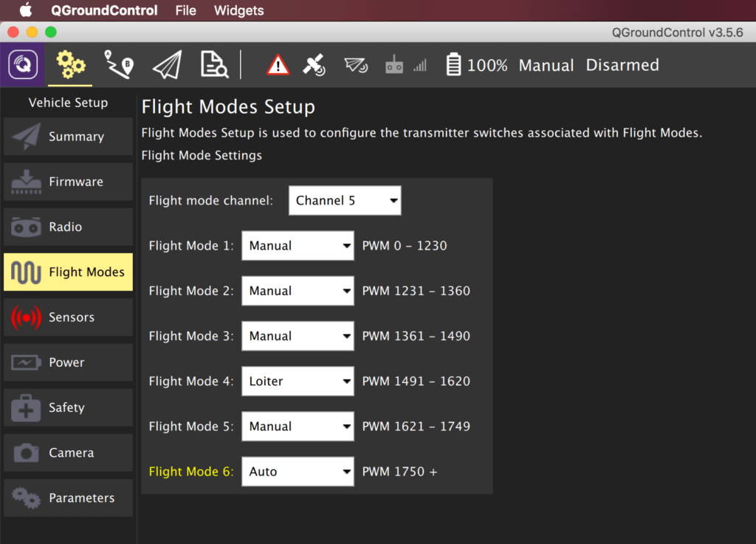This screenshot has width=756, height=544.
Task: Open Flight Mode 2 dropdown
Action: pyautogui.click(x=298, y=291)
